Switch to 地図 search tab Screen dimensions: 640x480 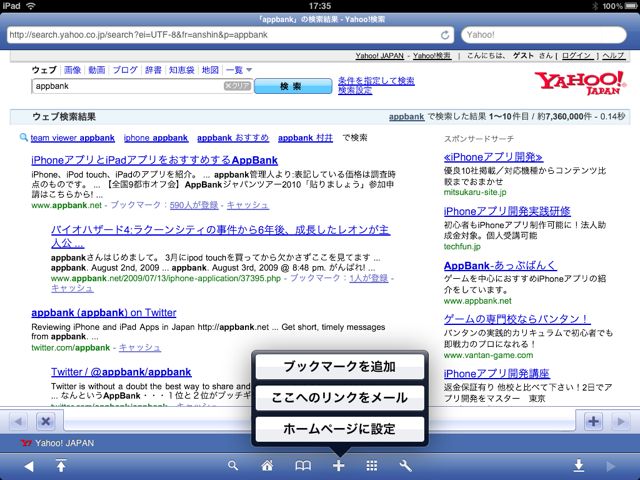(x=210, y=70)
